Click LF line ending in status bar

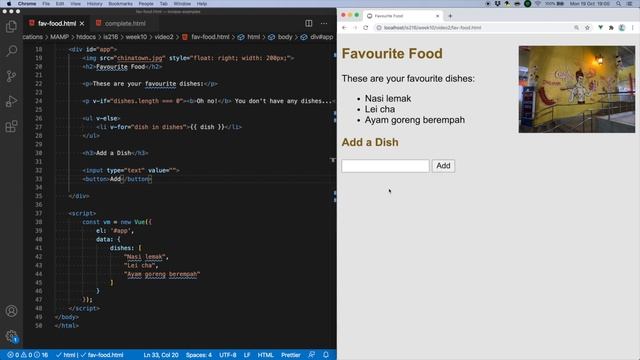[247, 355]
